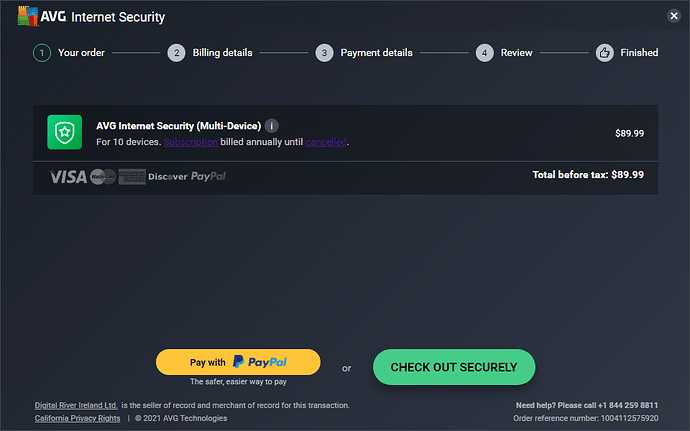The image size is (690, 431).
Task: Follow the cancelled link
Action: pos(325,142)
